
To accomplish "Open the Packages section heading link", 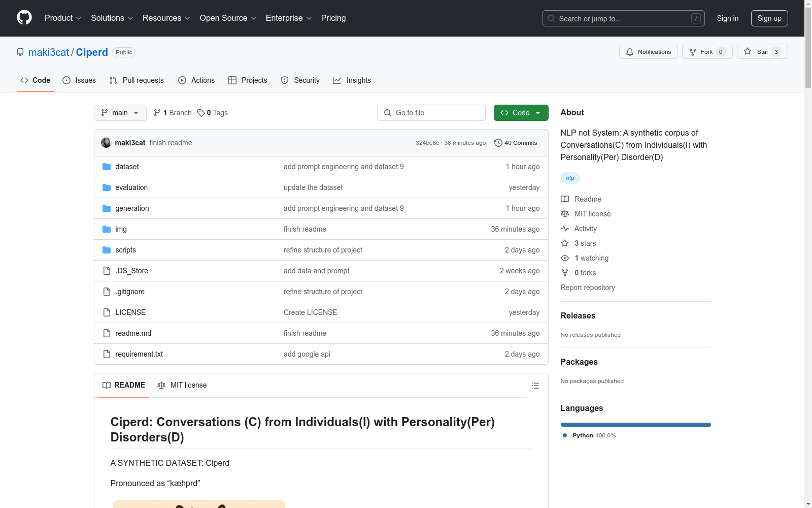I will click(x=579, y=362).
